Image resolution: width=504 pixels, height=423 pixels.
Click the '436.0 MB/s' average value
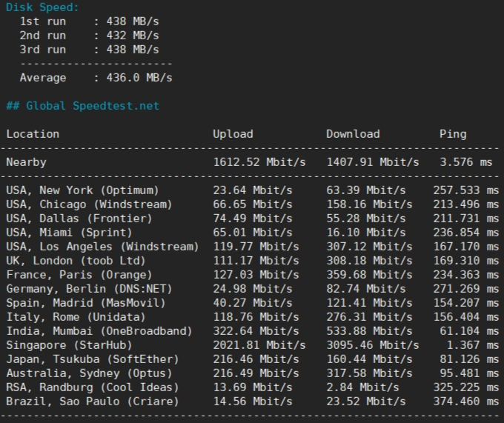coord(139,78)
